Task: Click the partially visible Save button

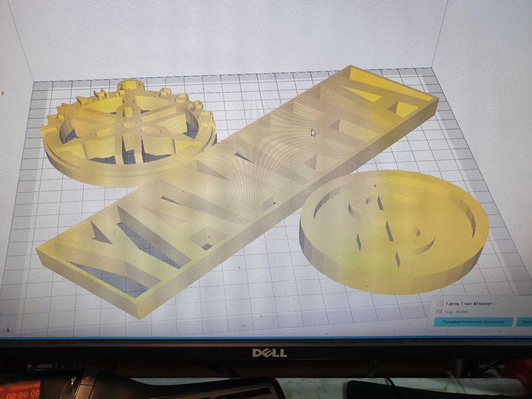Action: coord(525,321)
